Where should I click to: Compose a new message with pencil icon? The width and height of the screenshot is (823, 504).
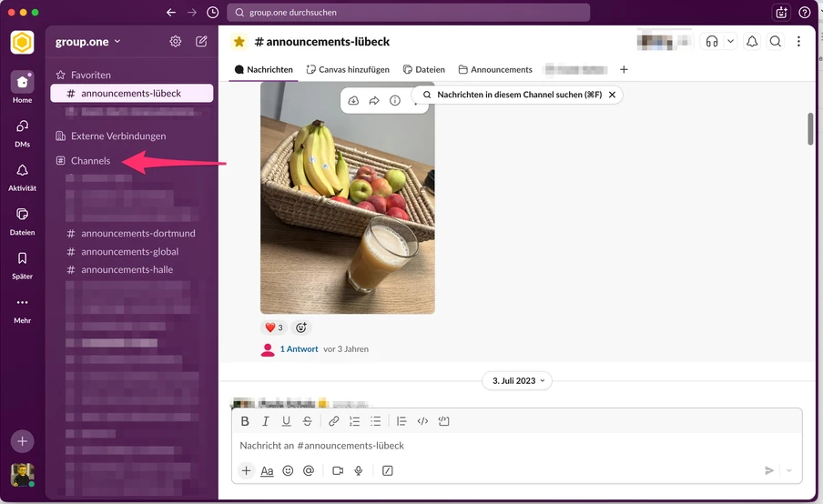pyautogui.click(x=201, y=42)
